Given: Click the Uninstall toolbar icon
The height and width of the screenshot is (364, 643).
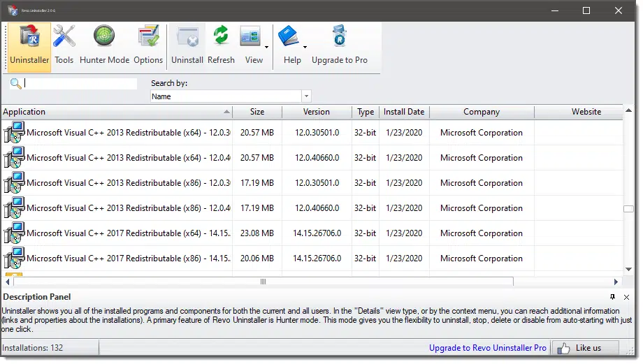Looking at the screenshot, I should tap(187, 36).
